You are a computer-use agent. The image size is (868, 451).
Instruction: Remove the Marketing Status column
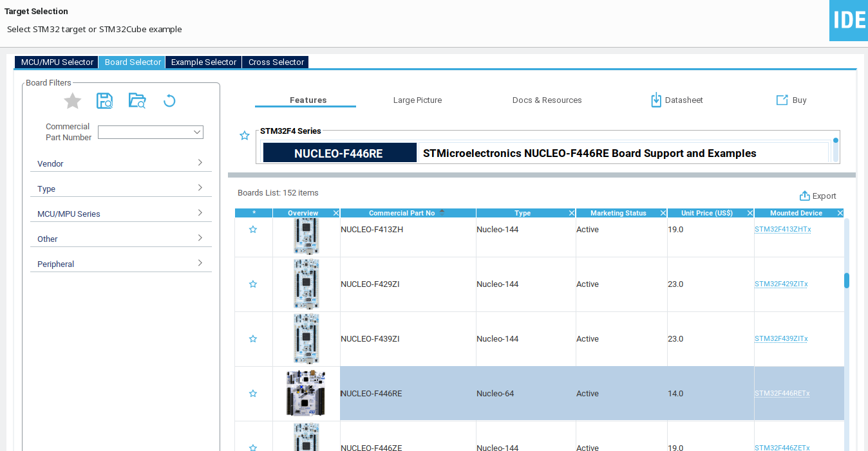663,213
